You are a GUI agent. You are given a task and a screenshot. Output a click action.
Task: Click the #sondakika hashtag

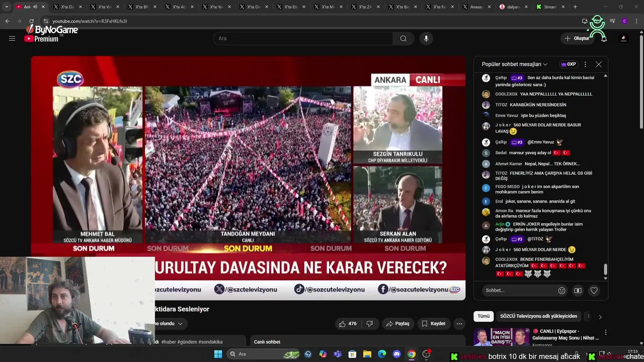click(210, 342)
